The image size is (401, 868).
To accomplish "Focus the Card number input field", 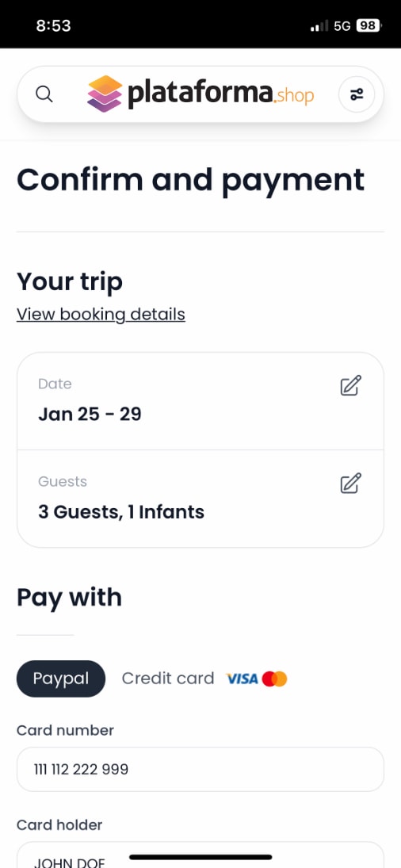I will click(200, 769).
